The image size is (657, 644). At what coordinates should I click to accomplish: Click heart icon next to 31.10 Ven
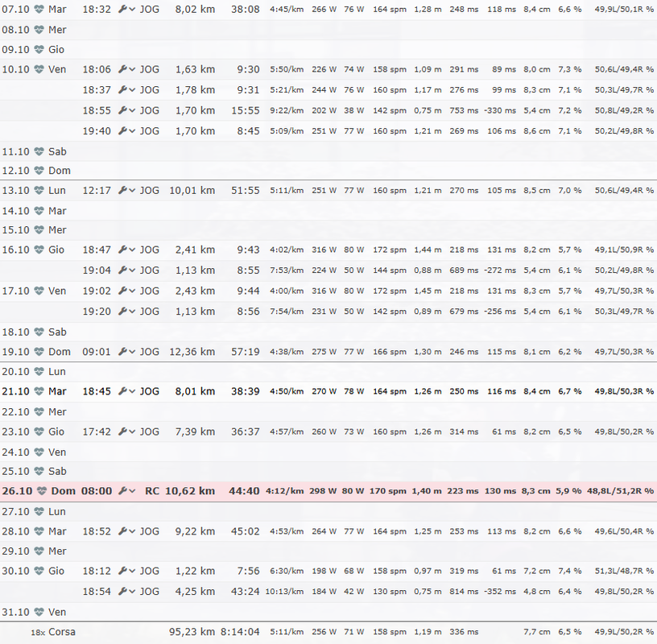click(39, 612)
